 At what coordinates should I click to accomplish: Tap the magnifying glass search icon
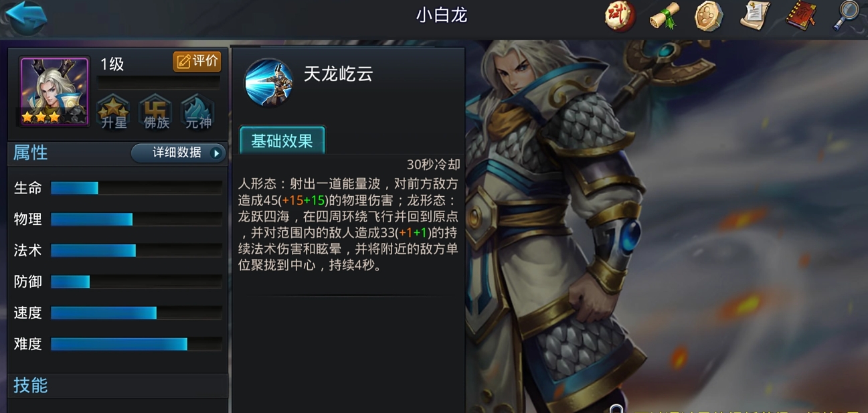846,16
